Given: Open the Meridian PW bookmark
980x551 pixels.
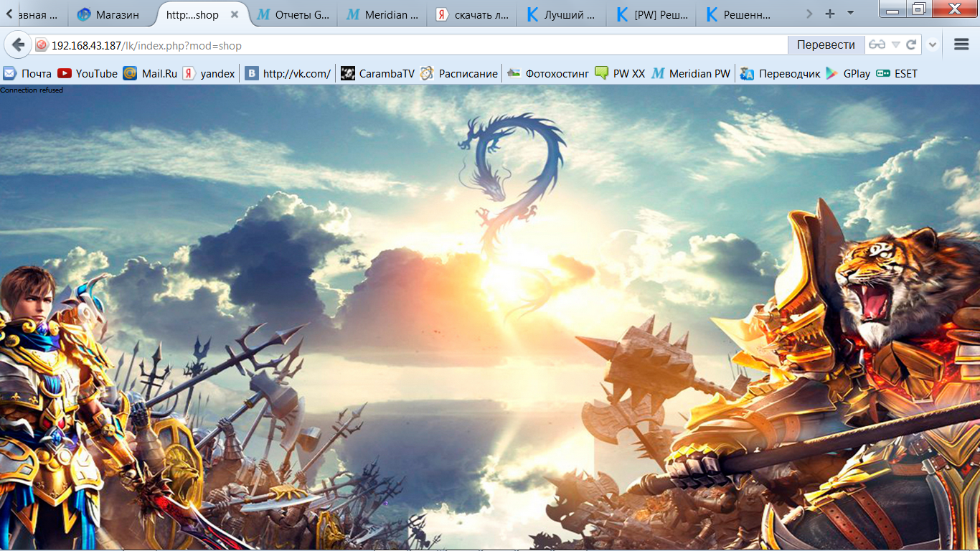Looking at the screenshot, I should pyautogui.click(x=690, y=73).
